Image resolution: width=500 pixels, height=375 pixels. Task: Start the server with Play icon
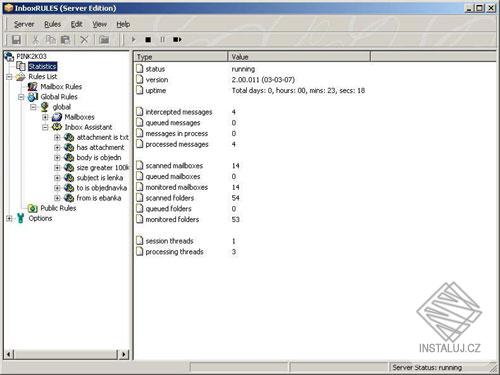click(x=134, y=40)
